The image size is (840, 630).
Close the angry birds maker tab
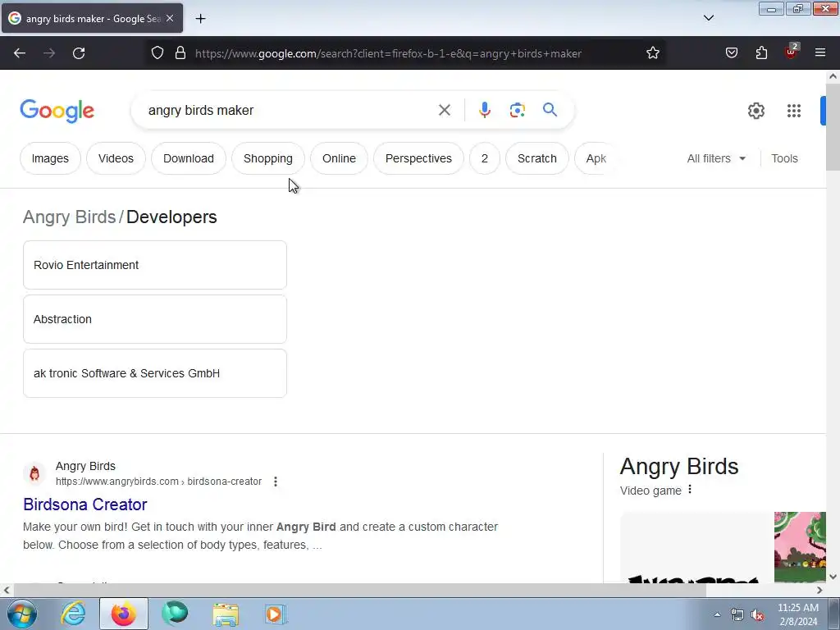coord(170,18)
